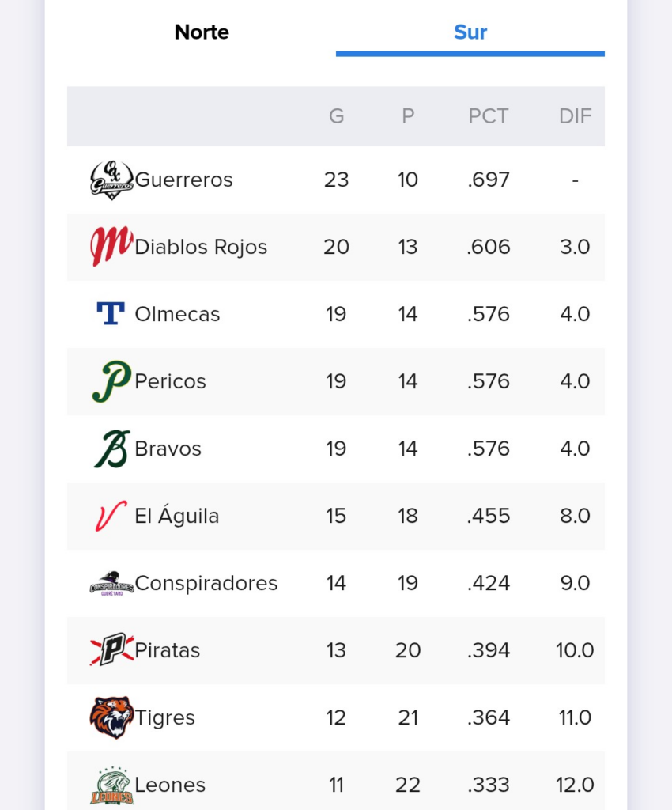This screenshot has width=672, height=810.
Task: Switch to the Norte tab
Action: point(202,32)
